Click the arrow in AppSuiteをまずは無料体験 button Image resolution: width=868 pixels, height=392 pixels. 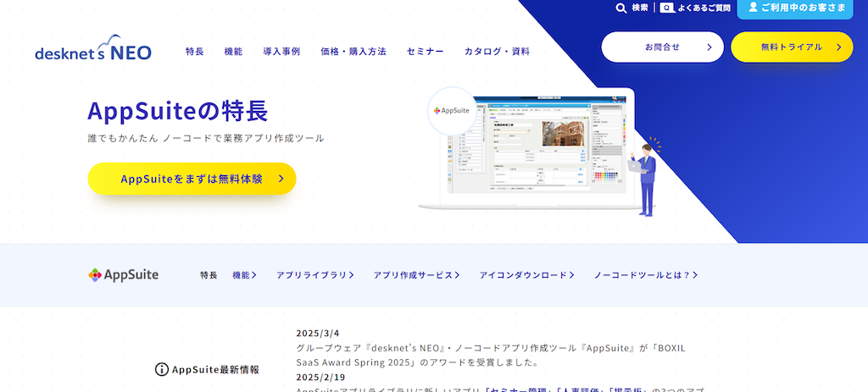[281, 179]
